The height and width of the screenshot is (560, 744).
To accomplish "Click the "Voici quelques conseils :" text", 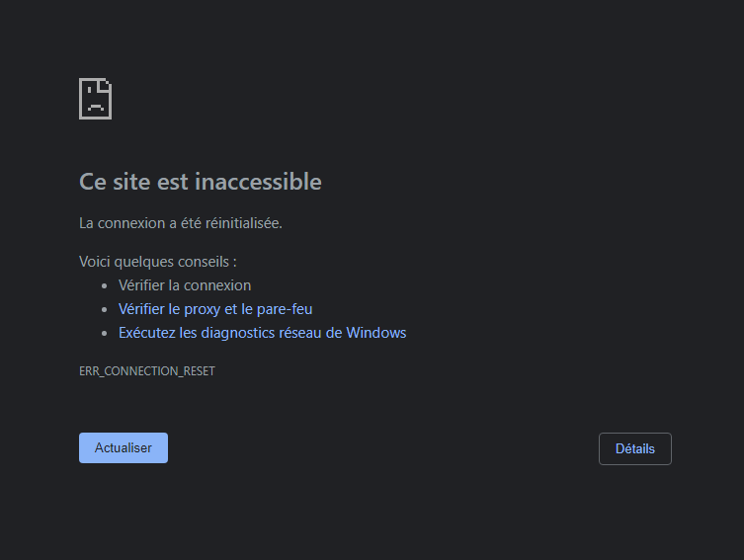I will coord(158,262).
